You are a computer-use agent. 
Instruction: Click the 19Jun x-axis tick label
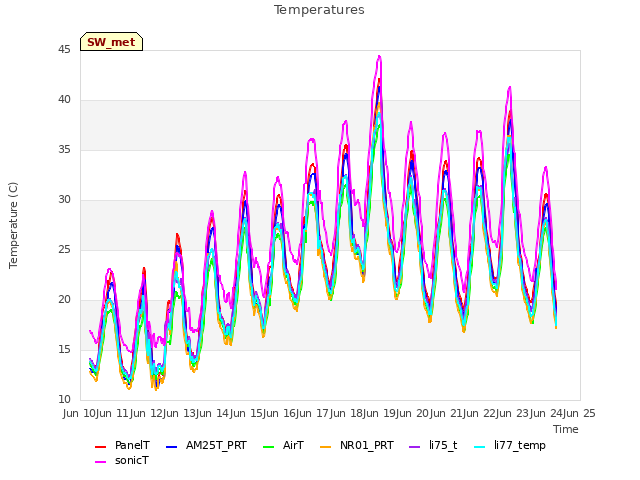tap(397, 413)
